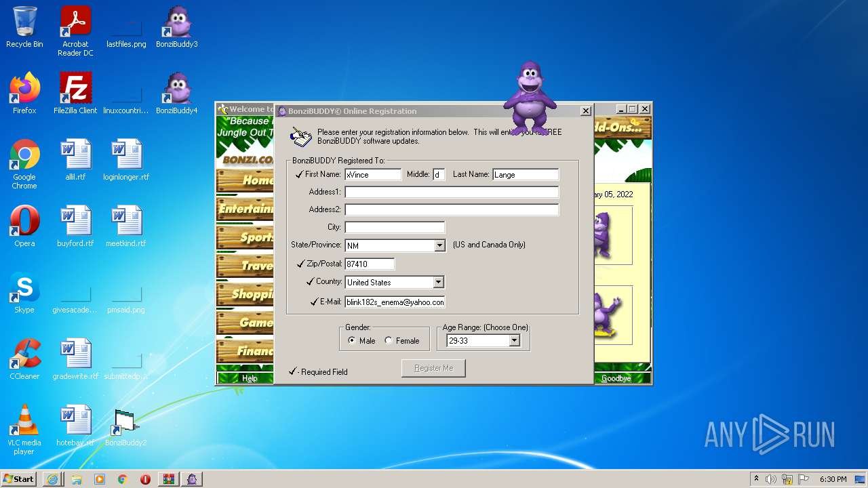Screen dimensions: 868x488
Task: Open Games section in Bonzi window
Action: [x=245, y=323]
